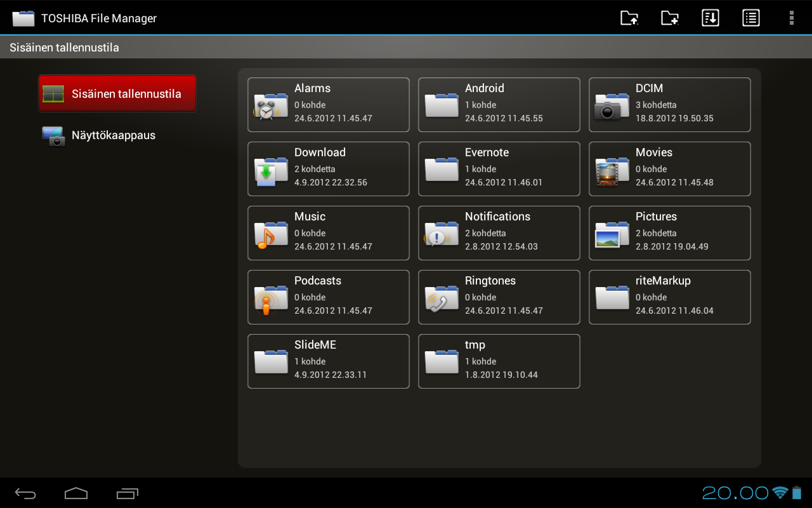Viewport: 812px width, 508px height.
Task: Select the Alarms folder name text
Action: tap(312, 88)
